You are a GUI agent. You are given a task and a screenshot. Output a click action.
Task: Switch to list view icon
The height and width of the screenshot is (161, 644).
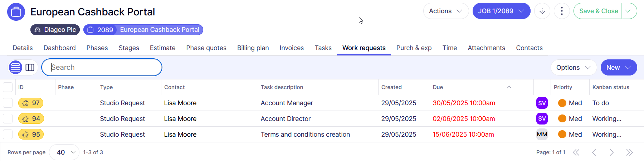click(x=15, y=67)
